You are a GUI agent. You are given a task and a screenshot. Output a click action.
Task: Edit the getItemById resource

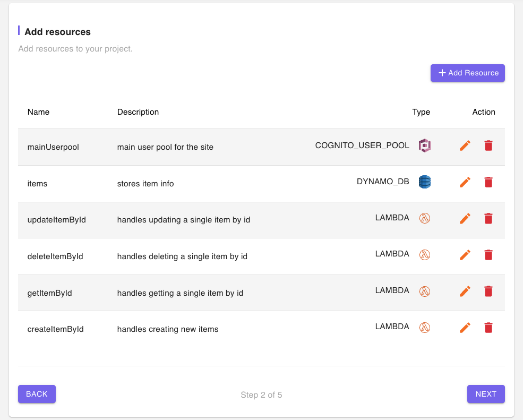pos(465,291)
